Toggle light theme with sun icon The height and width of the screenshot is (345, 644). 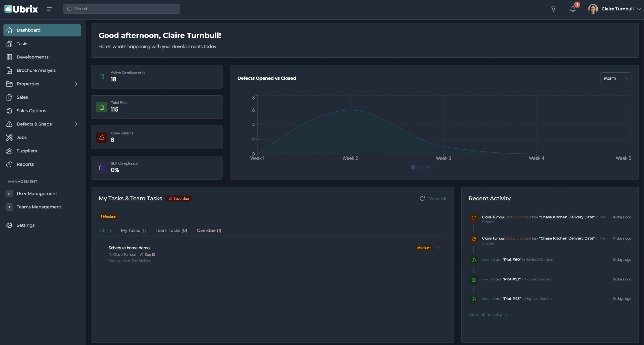pyautogui.click(x=553, y=9)
